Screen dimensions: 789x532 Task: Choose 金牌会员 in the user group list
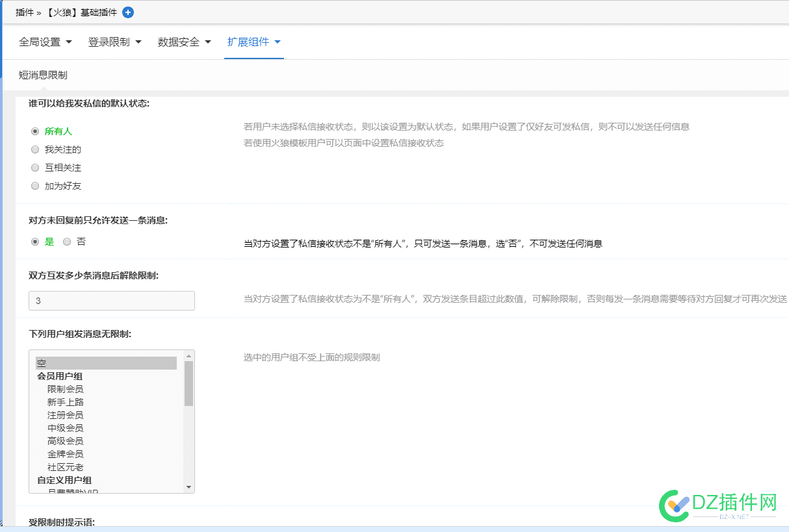65,454
